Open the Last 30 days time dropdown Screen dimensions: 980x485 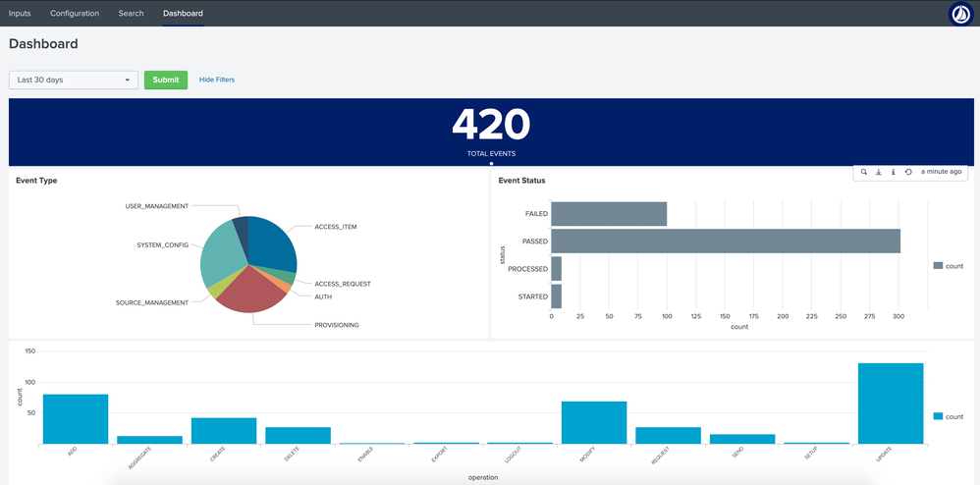[74, 80]
